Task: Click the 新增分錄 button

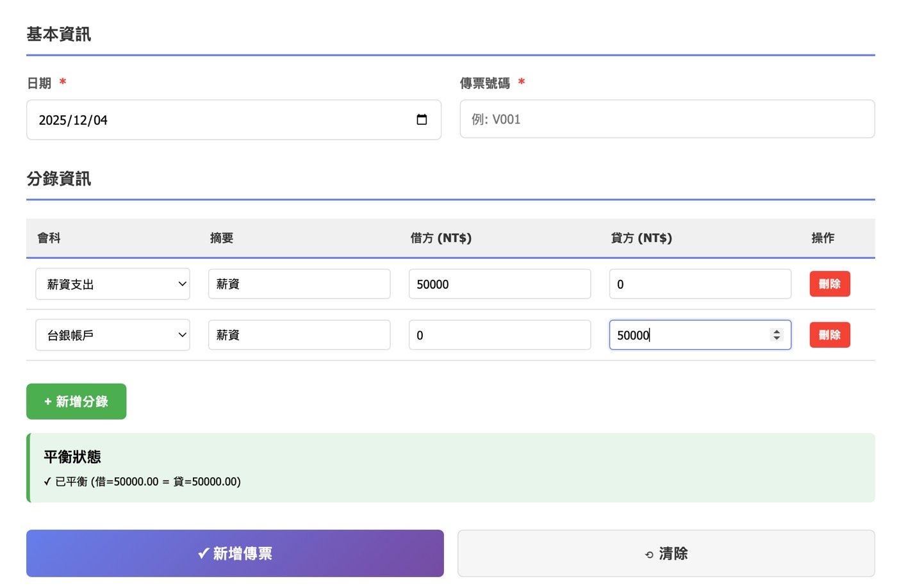Action: pyautogui.click(x=76, y=401)
